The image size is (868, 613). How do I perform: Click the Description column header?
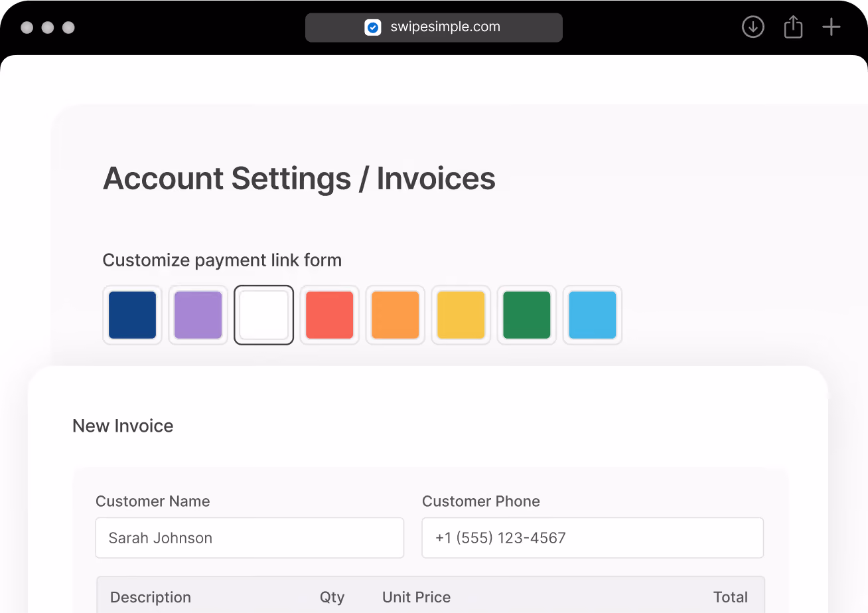[151, 597]
